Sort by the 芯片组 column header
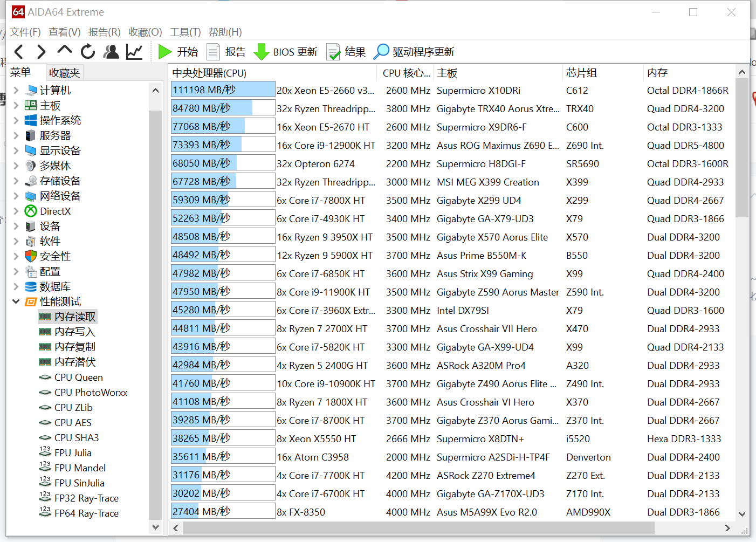This screenshot has width=756, height=542. point(603,73)
